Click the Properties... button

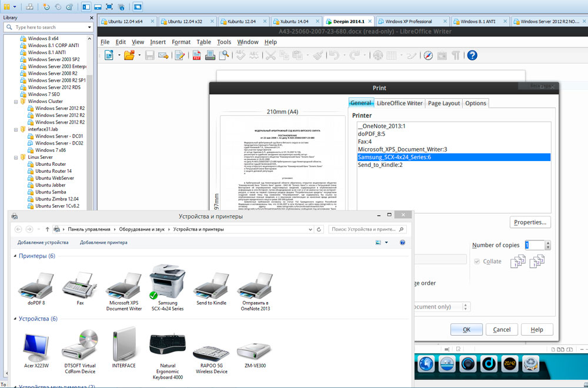tap(530, 222)
